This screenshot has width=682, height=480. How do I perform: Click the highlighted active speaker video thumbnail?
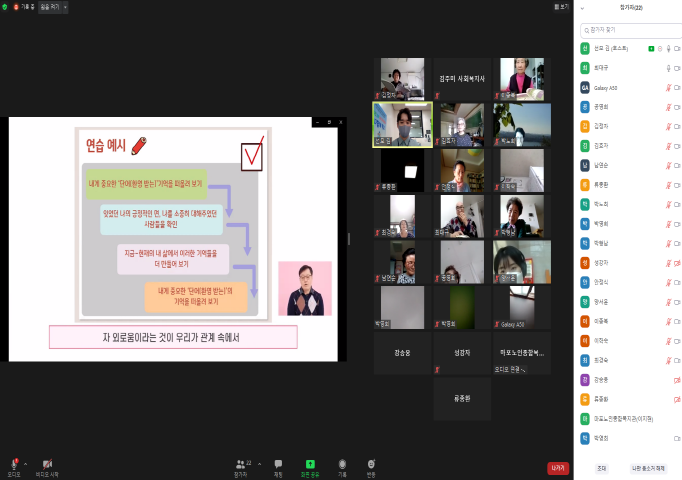[x=402, y=125]
